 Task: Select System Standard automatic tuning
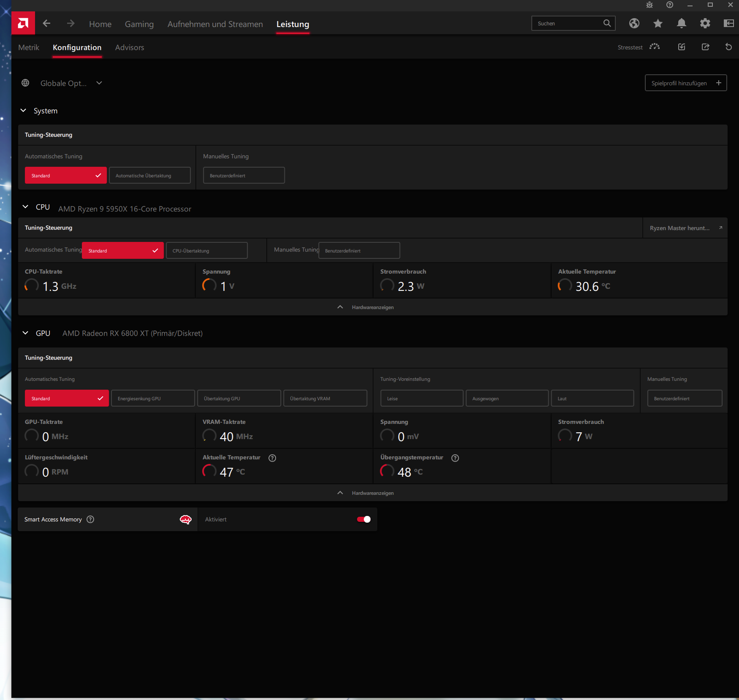(66, 175)
